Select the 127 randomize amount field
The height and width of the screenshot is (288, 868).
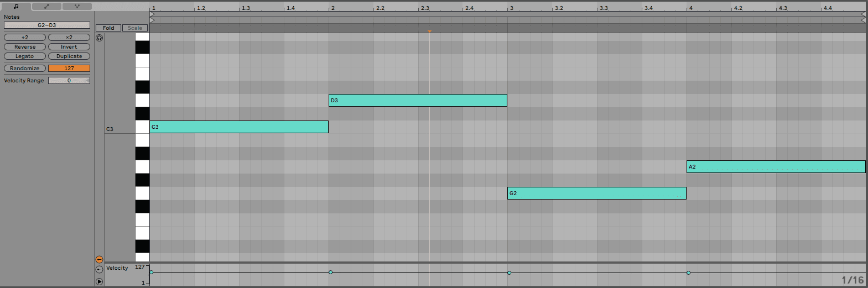[69, 69]
